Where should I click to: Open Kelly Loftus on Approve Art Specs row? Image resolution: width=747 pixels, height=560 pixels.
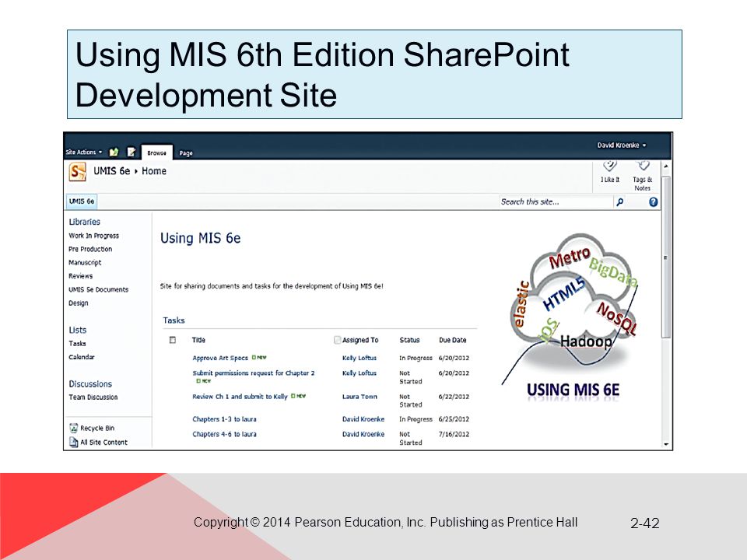(x=359, y=358)
